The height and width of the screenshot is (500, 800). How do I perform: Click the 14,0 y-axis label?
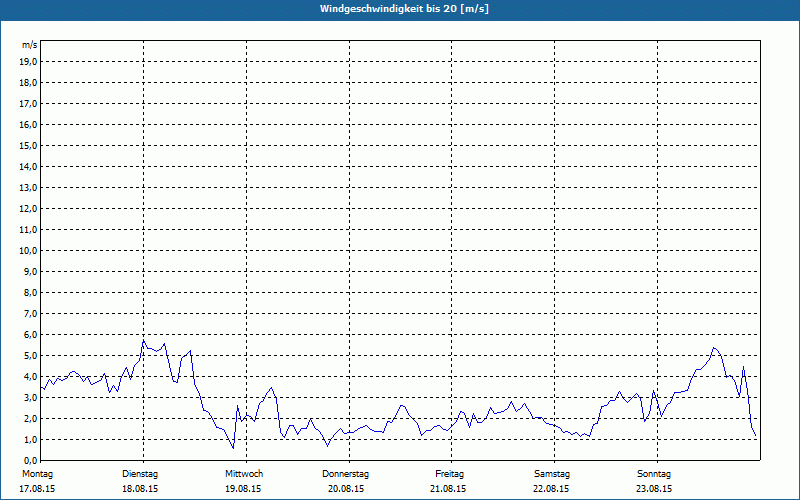[29, 166]
